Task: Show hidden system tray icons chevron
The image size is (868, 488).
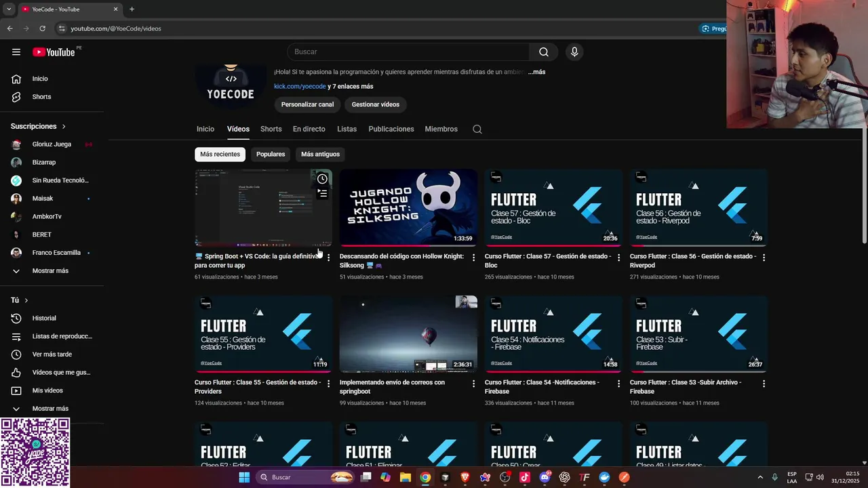Action: 760,477
